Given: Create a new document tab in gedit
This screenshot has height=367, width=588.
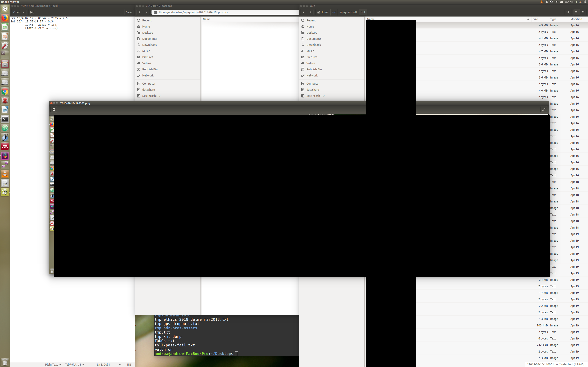Looking at the screenshot, I should tap(32, 12).
